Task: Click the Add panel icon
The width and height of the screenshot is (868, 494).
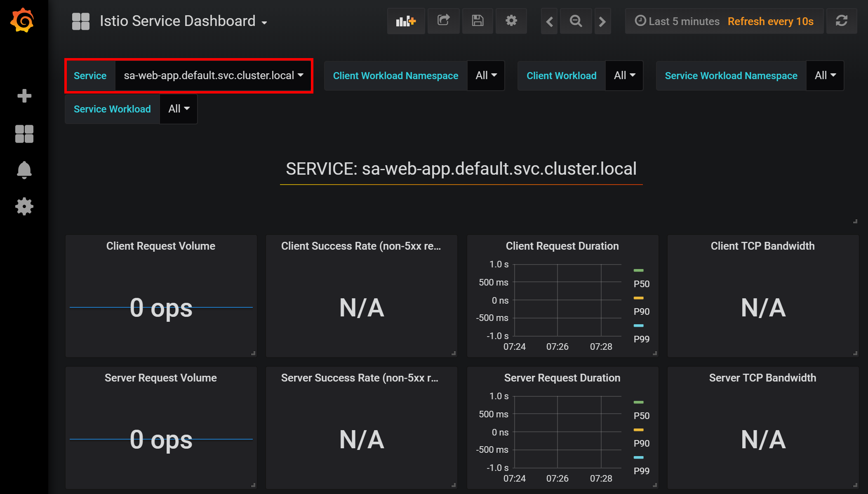Action: (x=406, y=21)
